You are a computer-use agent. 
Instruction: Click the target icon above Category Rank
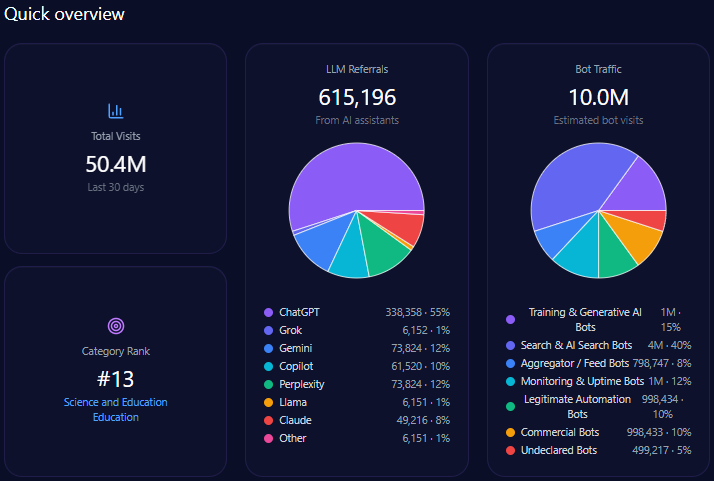pyautogui.click(x=116, y=326)
